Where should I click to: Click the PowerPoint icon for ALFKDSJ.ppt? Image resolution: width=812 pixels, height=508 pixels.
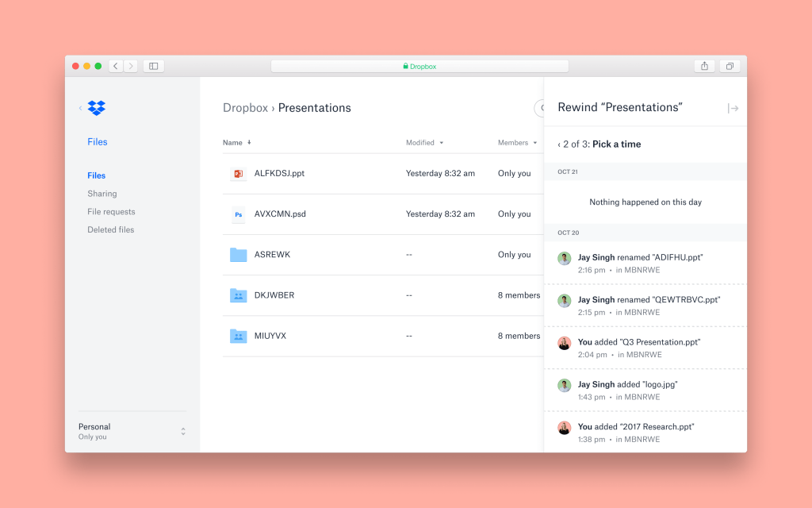click(238, 174)
